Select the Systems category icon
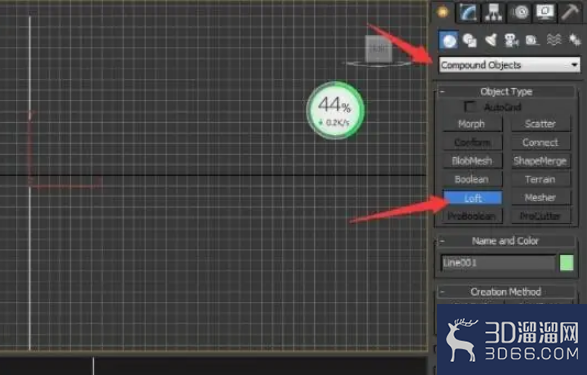Viewport: 587px width, 375px height. tap(574, 40)
